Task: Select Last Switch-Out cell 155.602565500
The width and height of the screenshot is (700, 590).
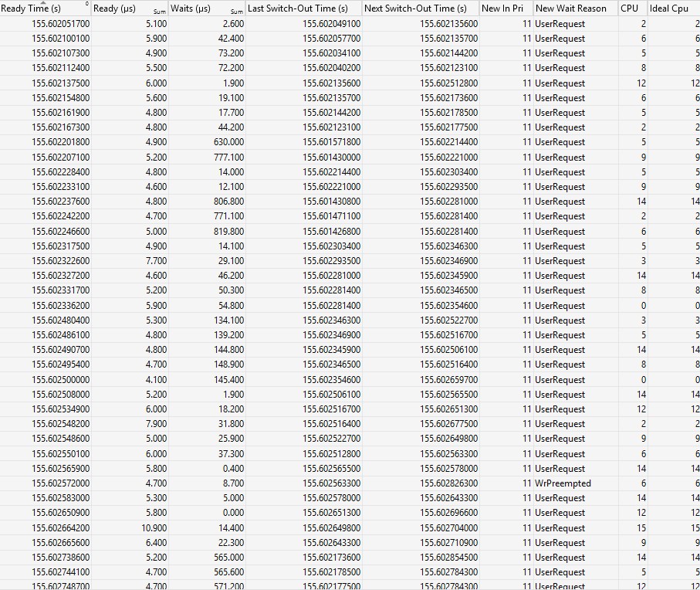Action: [x=331, y=469]
